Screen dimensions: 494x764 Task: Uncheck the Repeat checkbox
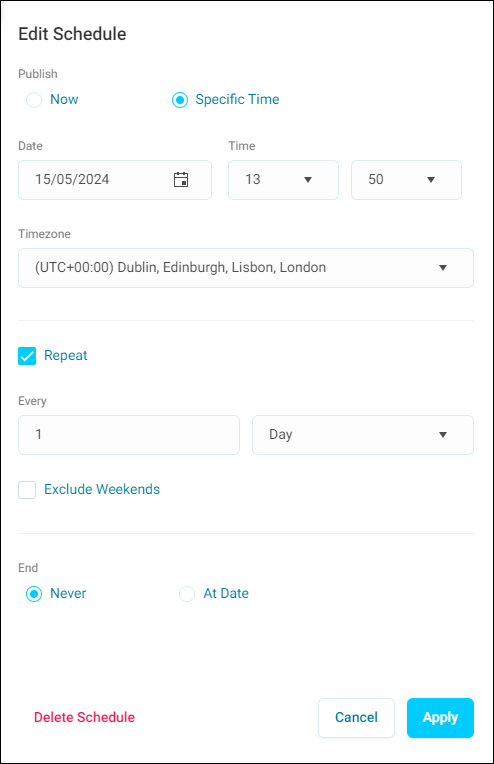27,356
